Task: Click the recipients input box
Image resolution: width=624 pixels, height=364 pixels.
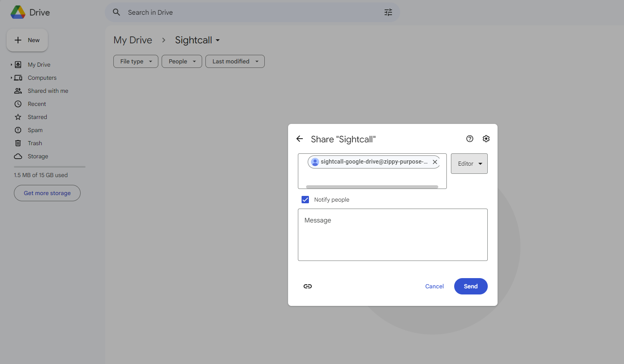Action: (372, 171)
